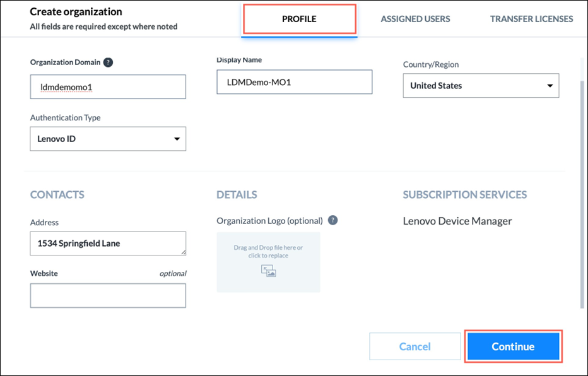Screen dimensions: 588x376
Task: Click the Organization Domain input field
Action: [108, 87]
